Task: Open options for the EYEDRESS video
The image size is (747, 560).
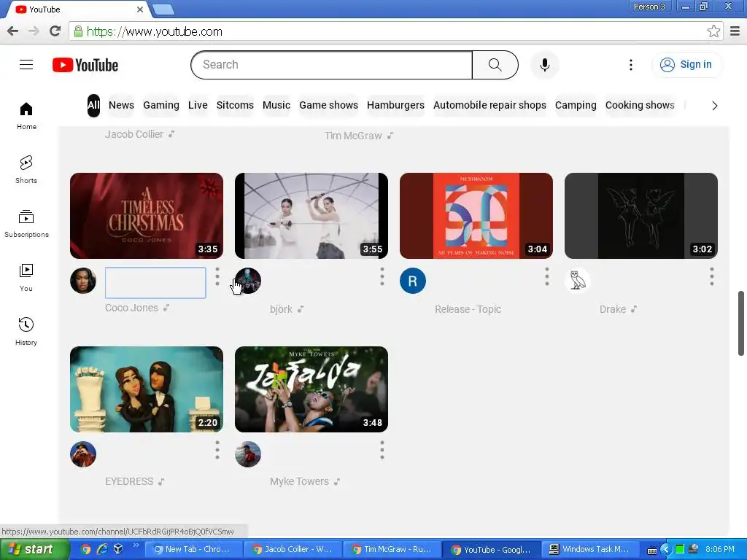Action: click(217, 449)
